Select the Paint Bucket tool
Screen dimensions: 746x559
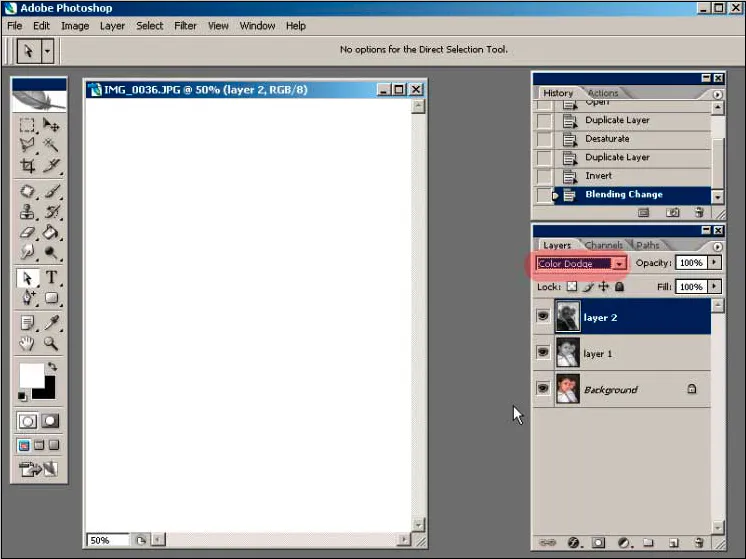click(x=51, y=232)
